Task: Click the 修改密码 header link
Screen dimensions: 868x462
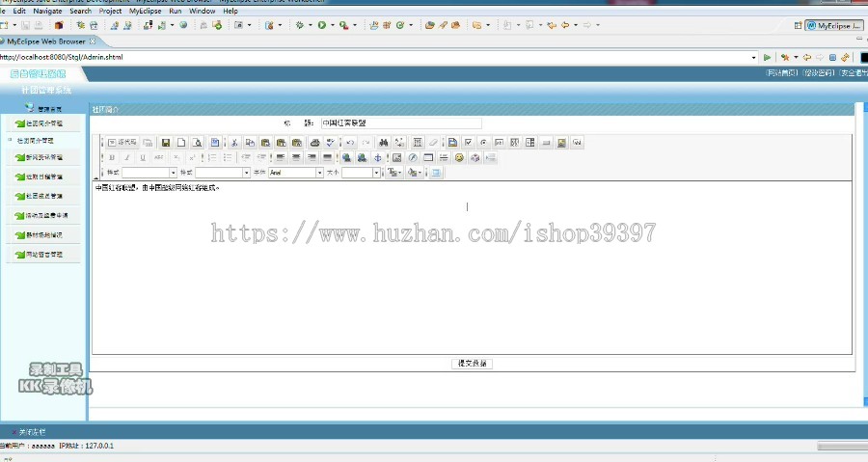Action: tap(818, 73)
